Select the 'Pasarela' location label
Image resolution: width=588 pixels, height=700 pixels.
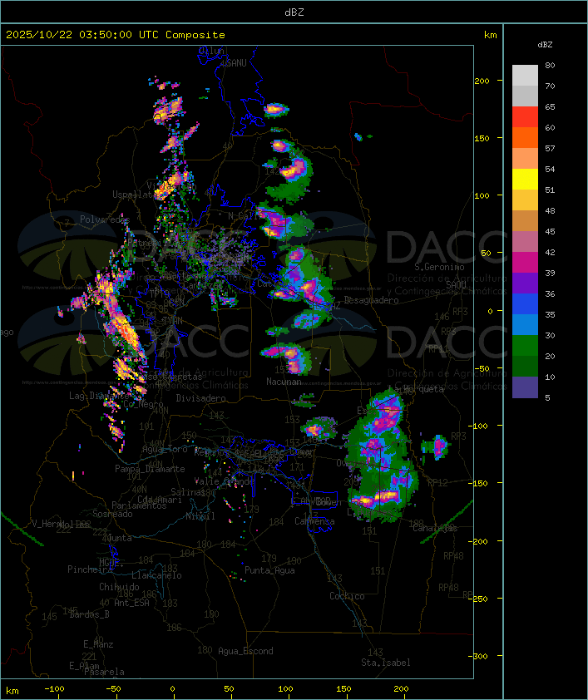click(104, 672)
